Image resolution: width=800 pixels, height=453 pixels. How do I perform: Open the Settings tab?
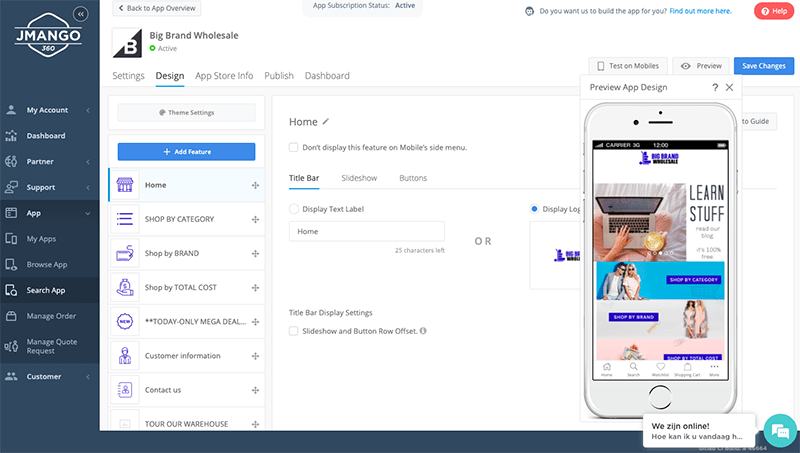(129, 76)
